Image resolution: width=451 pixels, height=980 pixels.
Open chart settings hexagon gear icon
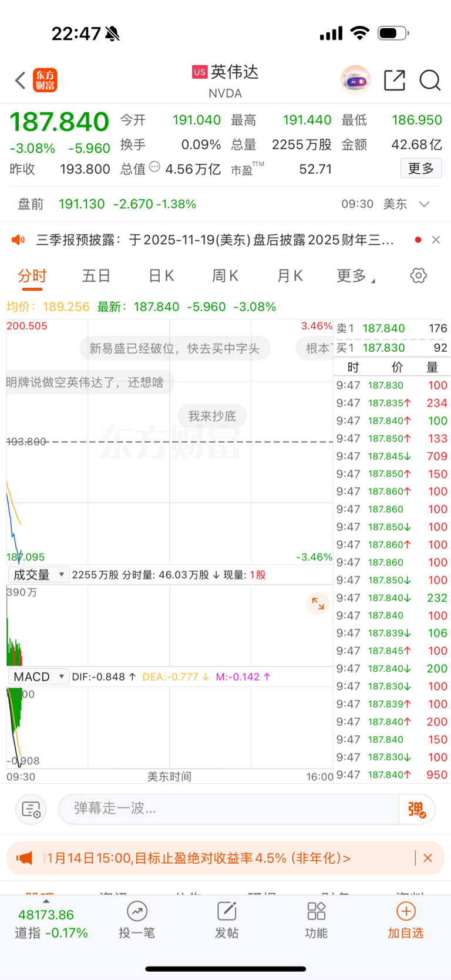[418, 275]
